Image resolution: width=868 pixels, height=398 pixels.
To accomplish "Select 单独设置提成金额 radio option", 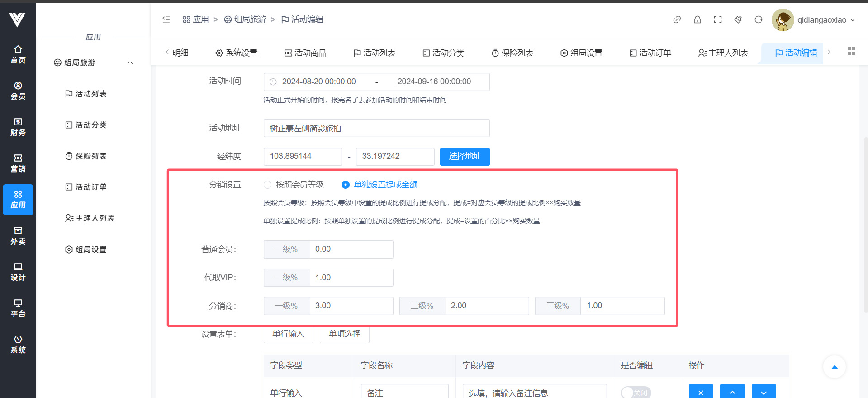I will tap(346, 185).
